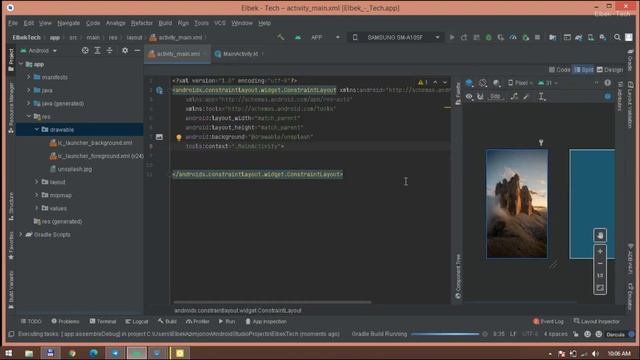Click the Clear All Constraints icon
640x360 pixels.
click(514, 97)
